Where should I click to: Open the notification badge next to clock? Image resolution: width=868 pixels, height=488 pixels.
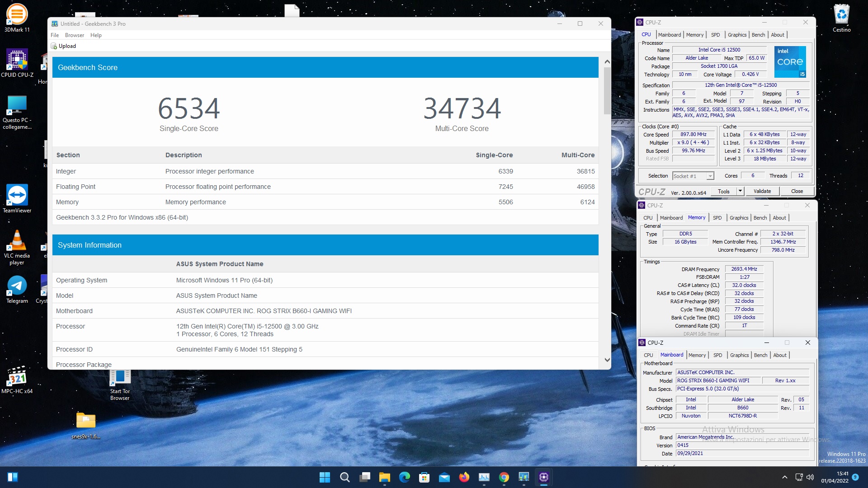855,477
